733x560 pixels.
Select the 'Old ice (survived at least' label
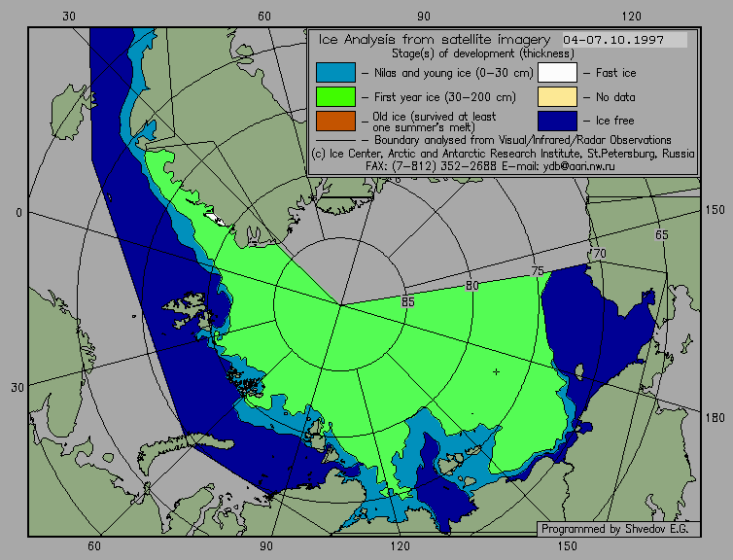(x=434, y=117)
